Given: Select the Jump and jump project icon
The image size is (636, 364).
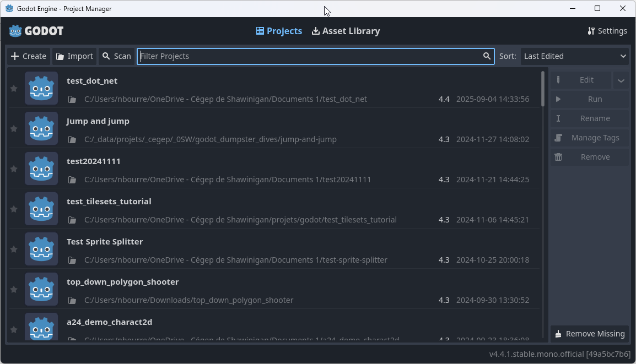Looking at the screenshot, I should (x=41, y=128).
